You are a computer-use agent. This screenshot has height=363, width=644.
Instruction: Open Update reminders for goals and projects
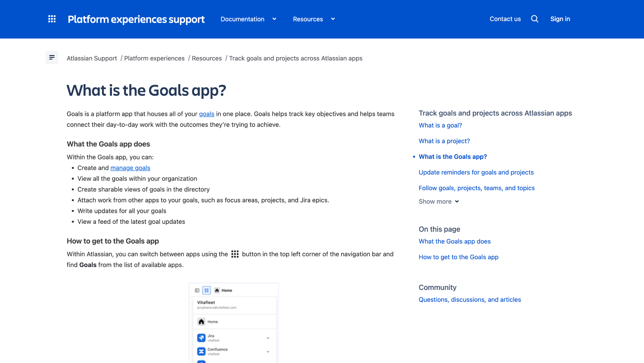tap(476, 173)
